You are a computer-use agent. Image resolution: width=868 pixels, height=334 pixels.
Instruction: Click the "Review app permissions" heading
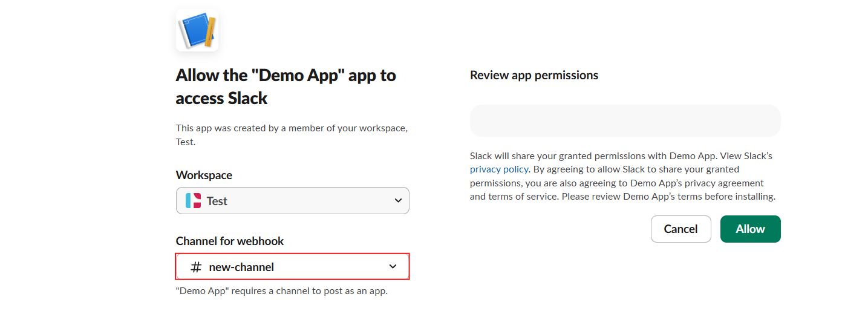point(534,75)
